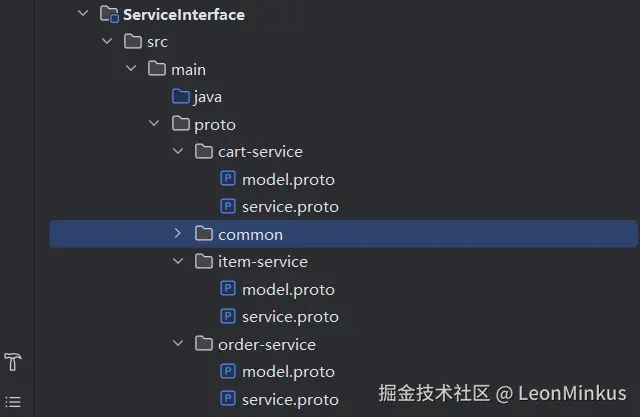Click the proto file icon for cart-service model.proto
Viewport: 640px width, 417px height.
[x=228, y=180]
